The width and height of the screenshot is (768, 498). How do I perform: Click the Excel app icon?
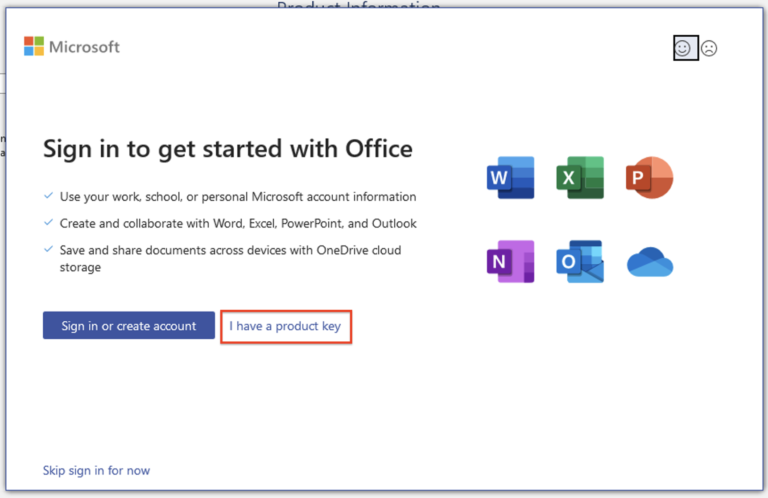pos(580,178)
